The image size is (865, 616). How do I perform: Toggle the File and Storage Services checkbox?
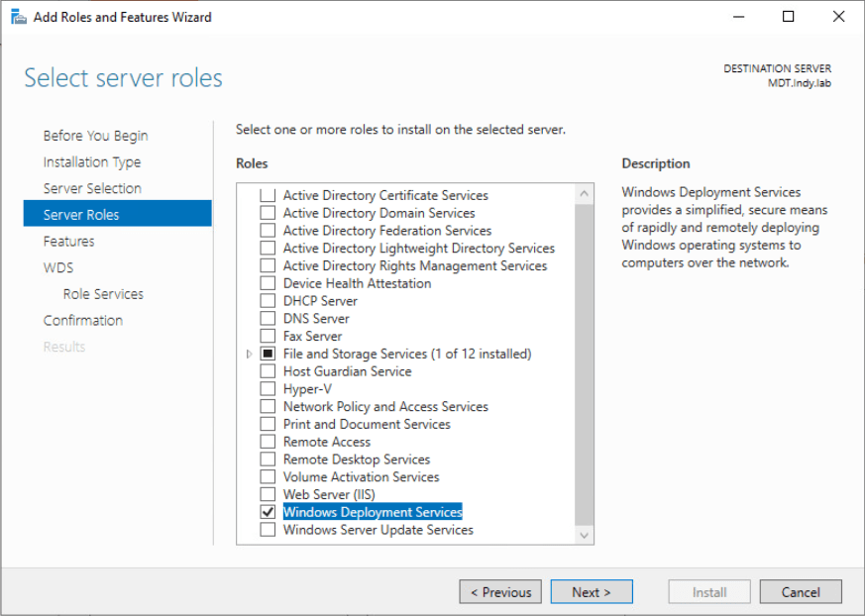(268, 354)
